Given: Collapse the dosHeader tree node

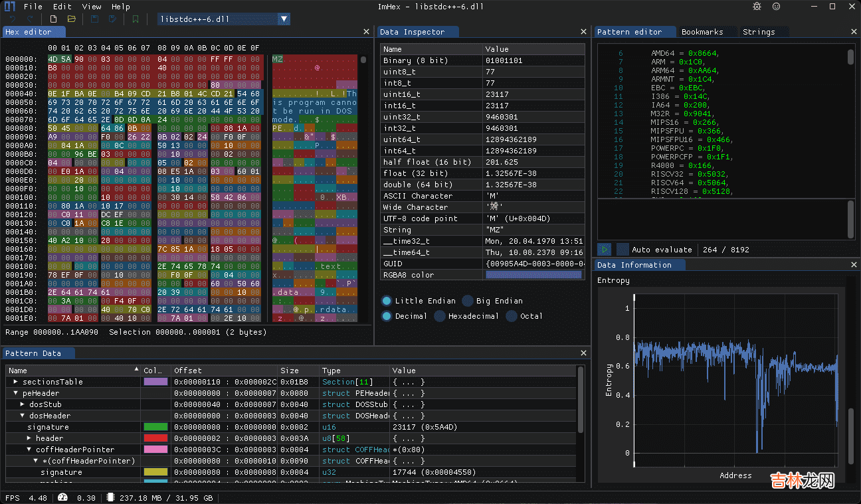Looking at the screenshot, I should click(x=23, y=416).
